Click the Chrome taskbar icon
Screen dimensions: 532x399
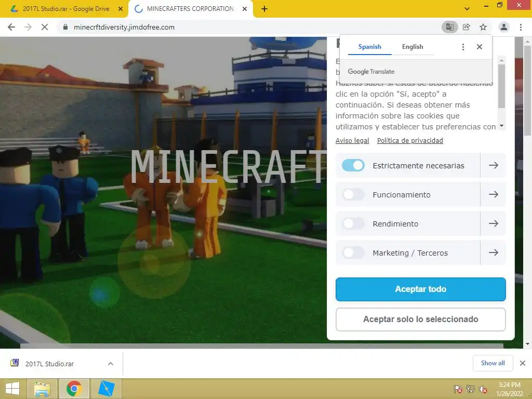click(74, 389)
